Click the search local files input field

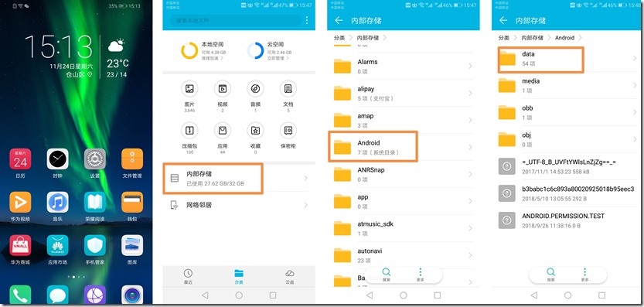click(x=236, y=20)
